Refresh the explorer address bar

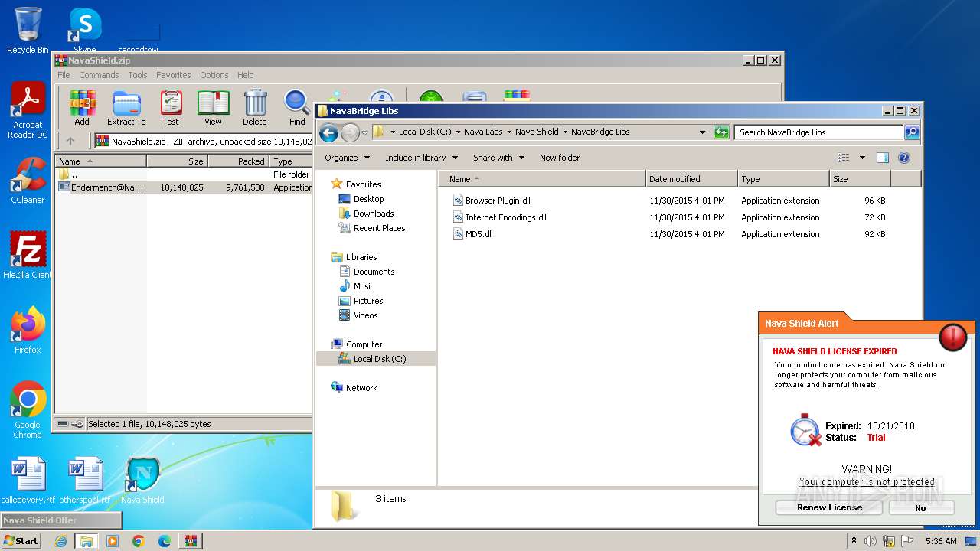720,132
